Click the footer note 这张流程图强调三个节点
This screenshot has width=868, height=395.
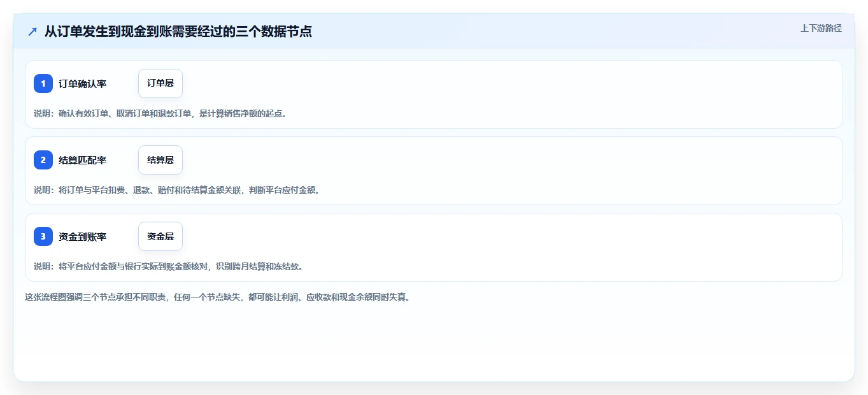218,297
